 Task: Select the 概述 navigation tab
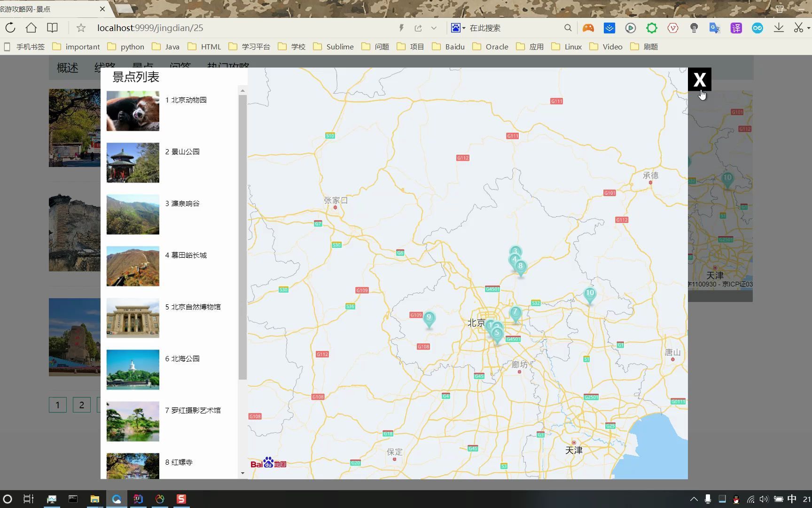68,68
